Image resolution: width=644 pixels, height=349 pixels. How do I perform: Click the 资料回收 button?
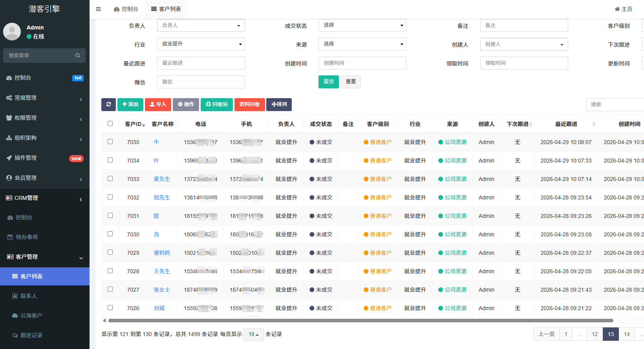[250, 104]
